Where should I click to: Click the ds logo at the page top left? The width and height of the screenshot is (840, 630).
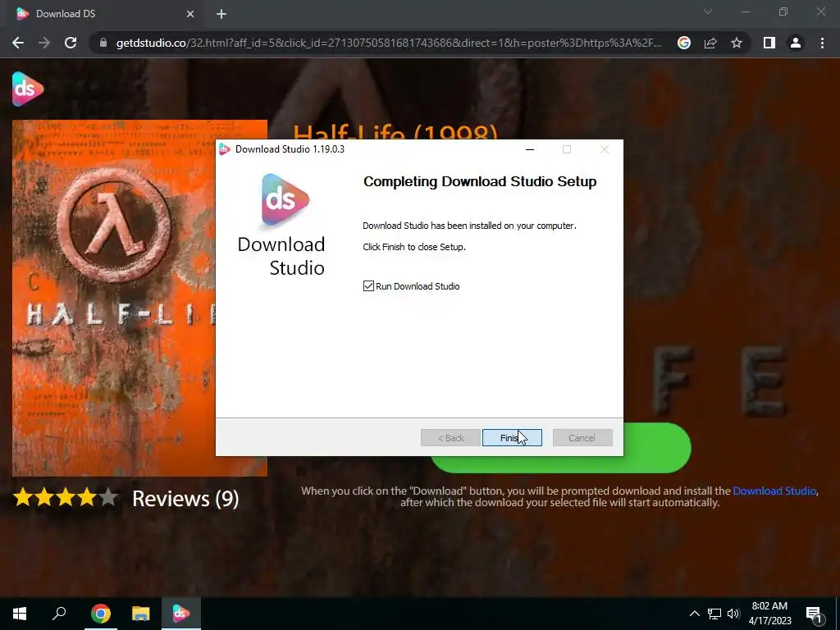[x=27, y=89]
